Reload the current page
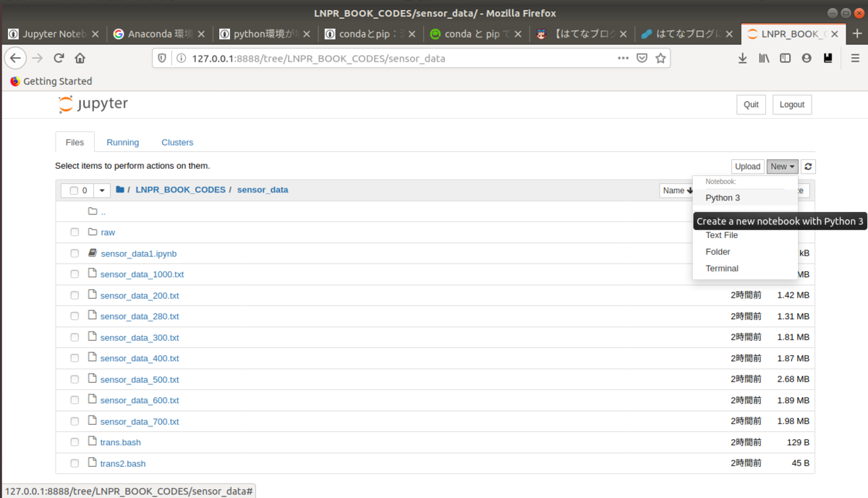 click(x=60, y=58)
